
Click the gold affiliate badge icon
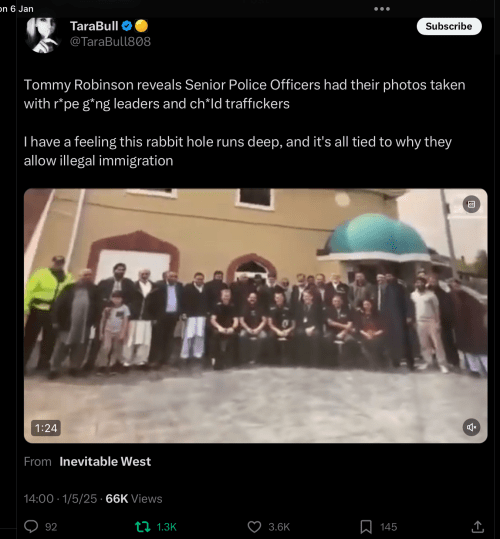point(141,26)
